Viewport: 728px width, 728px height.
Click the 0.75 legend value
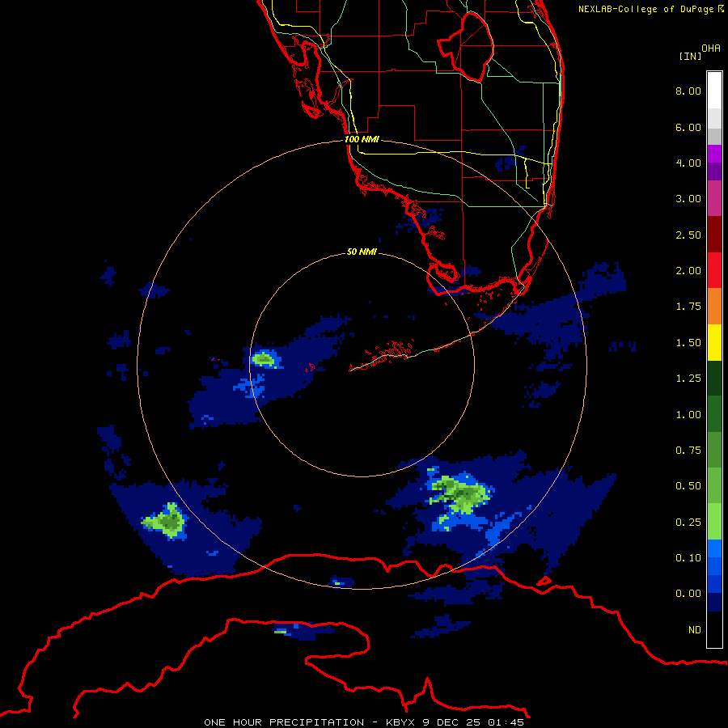pos(688,451)
